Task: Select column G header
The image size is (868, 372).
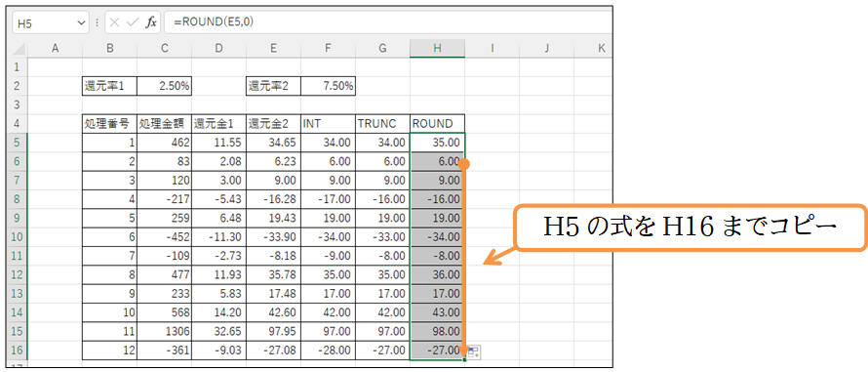Action: pyautogui.click(x=383, y=49)
